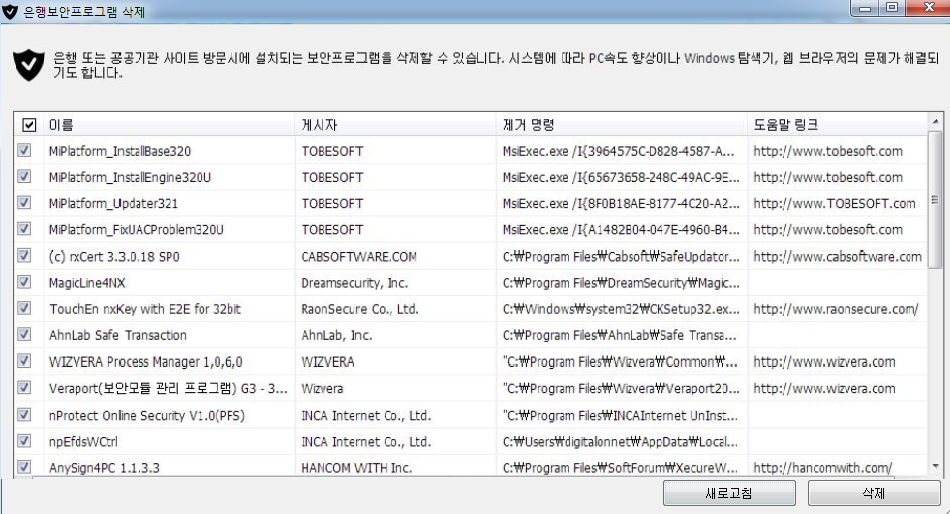Minimize the 은행보안프로그램 삭제 window
This screenshot has height=514, width=950.
865,8
